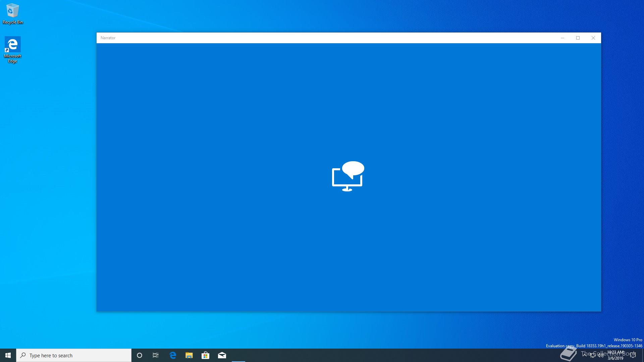Open the clock and date flyout
Image resolution: width=644 pixels, height=362 pixels.
615,355
